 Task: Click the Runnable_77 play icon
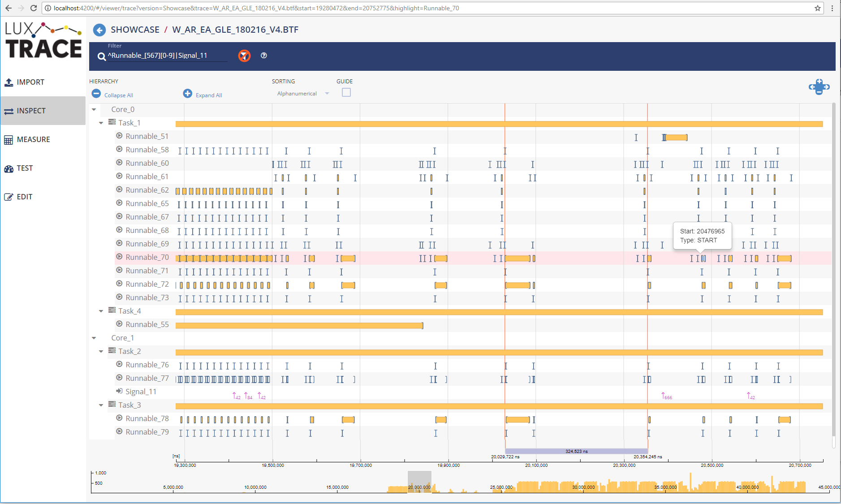point(119,378)
